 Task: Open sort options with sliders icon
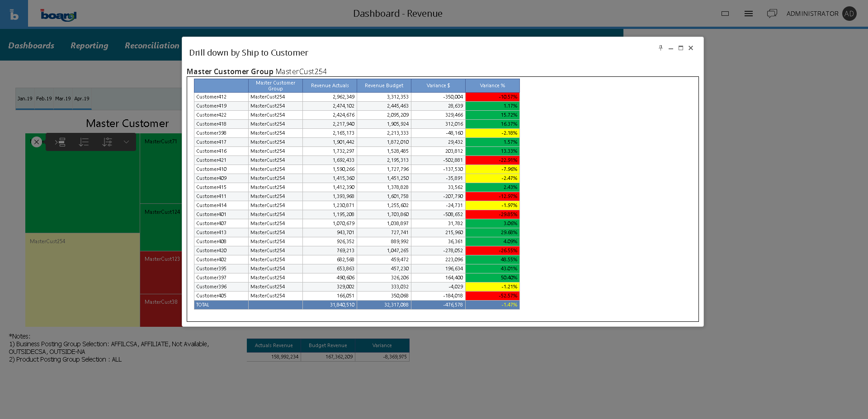[x=107, y=142]
